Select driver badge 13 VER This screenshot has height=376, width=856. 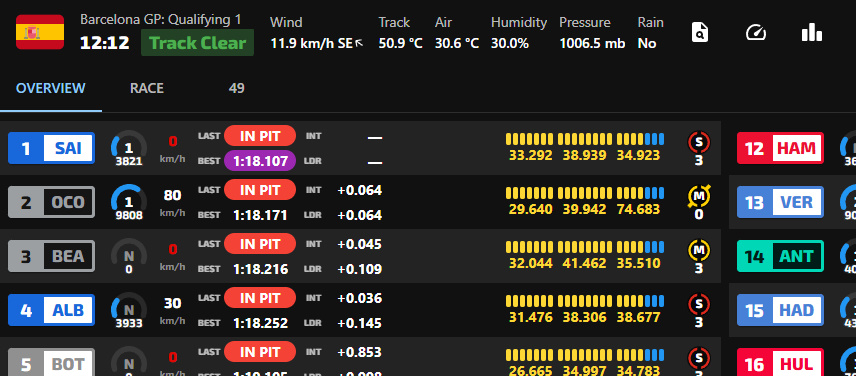pos(780,202)
